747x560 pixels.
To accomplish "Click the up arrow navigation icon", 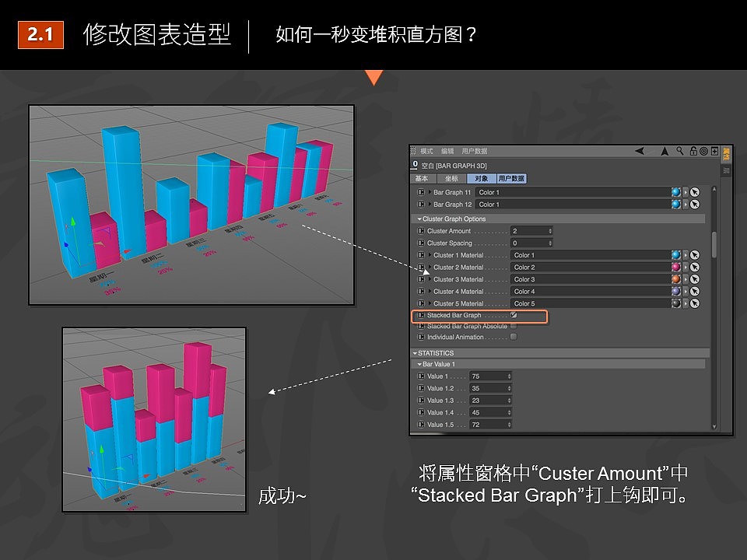I will (x=664, y=151).
